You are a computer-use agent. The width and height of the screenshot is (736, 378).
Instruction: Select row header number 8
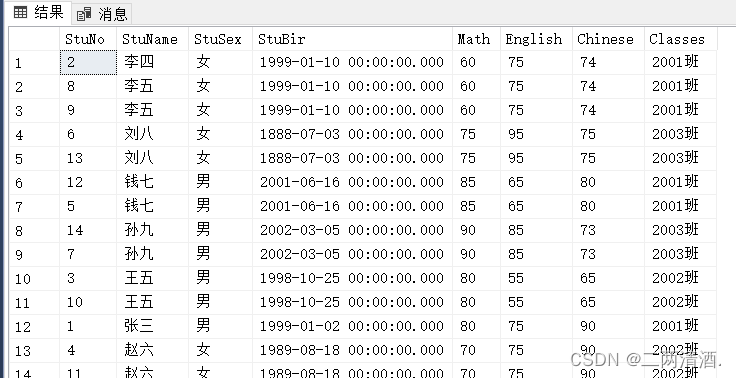(x=35, y=231)
